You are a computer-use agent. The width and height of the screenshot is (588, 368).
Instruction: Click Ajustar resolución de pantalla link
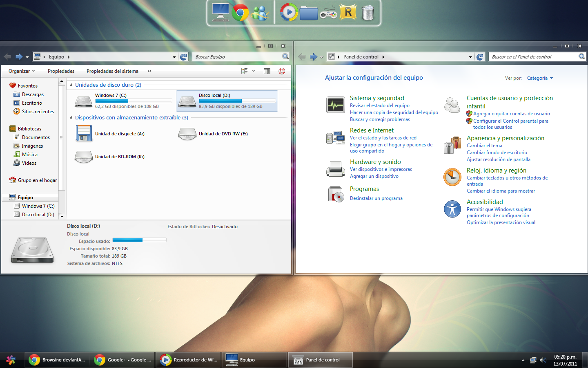tap(499, 159)
